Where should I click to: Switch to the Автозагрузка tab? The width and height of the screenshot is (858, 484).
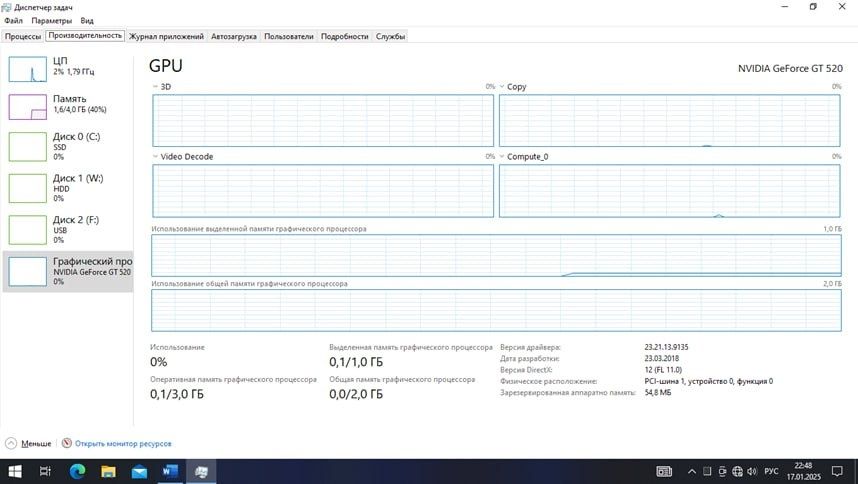(234, 37)
